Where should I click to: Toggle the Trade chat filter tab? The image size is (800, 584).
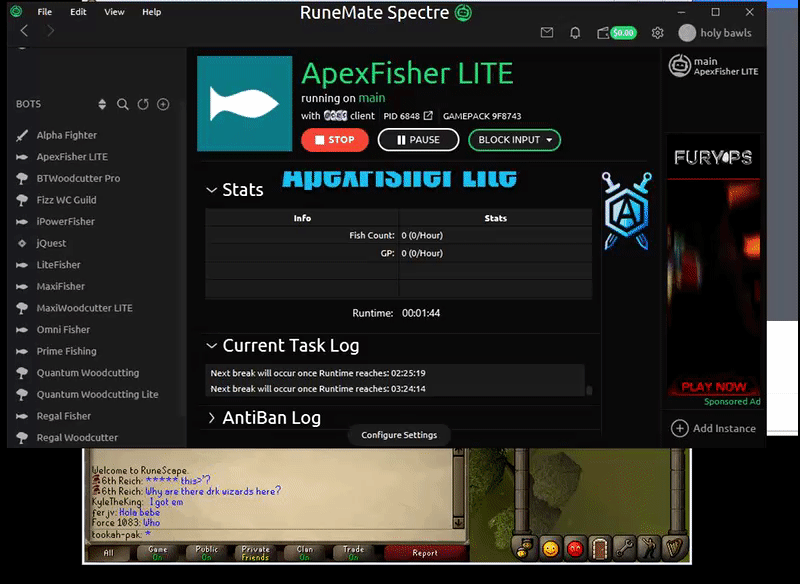pyautogui.click(x=353, y=553)
